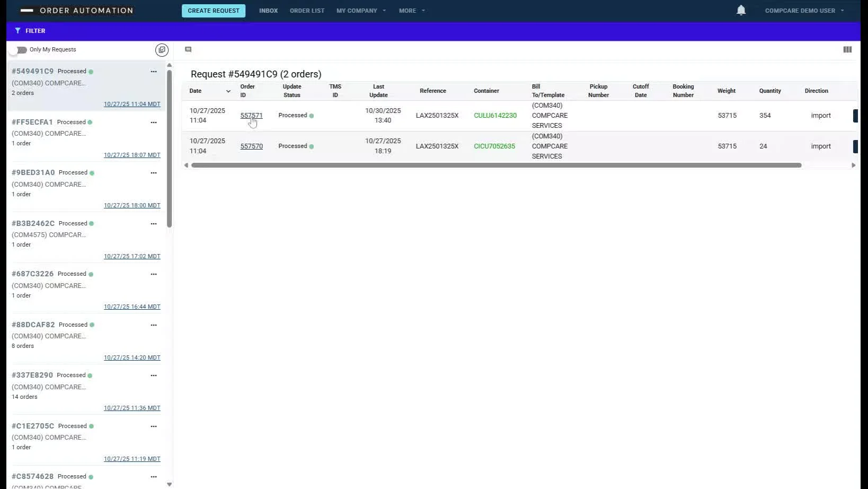
Task: Click the table scroll-right arrow
Action: point(853,165)
